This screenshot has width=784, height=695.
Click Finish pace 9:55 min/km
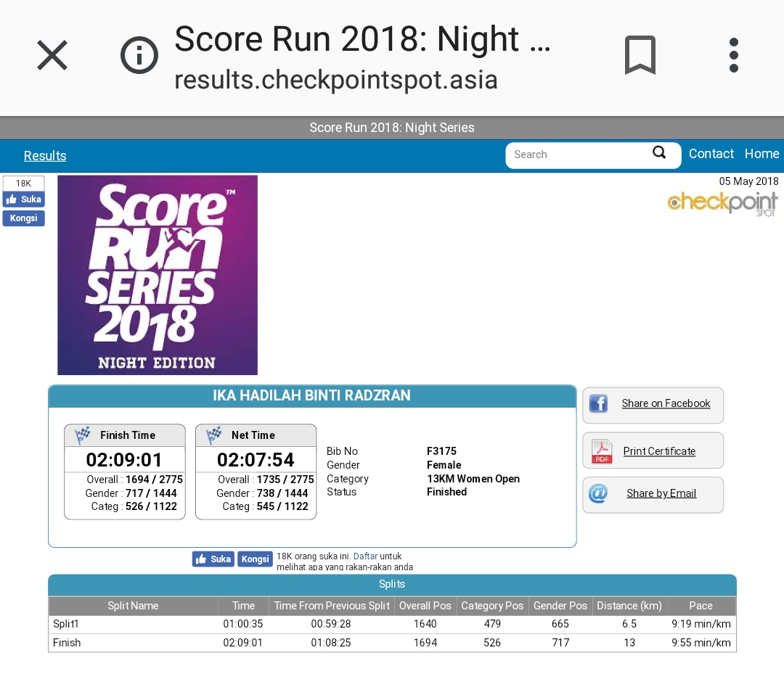[x=701, y=643]
